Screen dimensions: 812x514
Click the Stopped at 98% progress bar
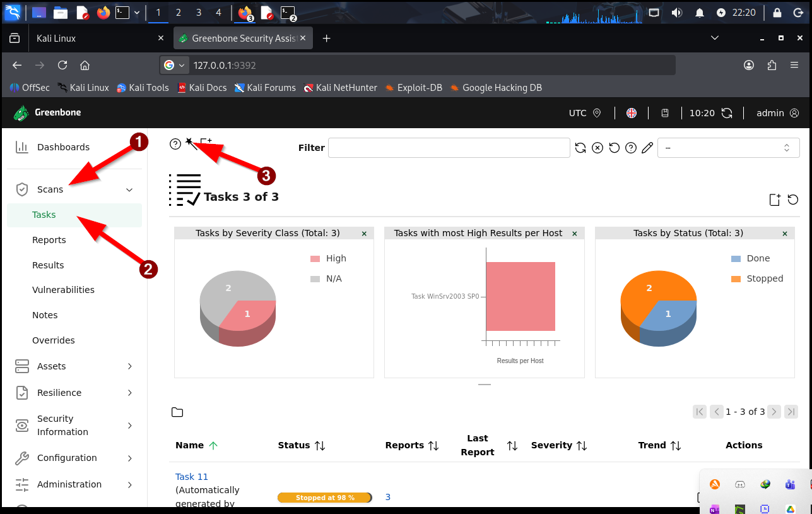tap(325, 498)
